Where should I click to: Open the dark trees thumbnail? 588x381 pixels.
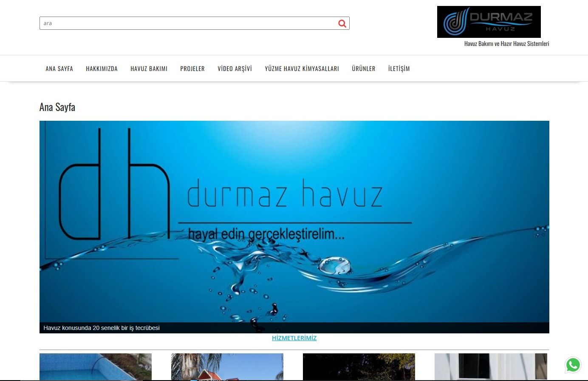tap(359, 367)
